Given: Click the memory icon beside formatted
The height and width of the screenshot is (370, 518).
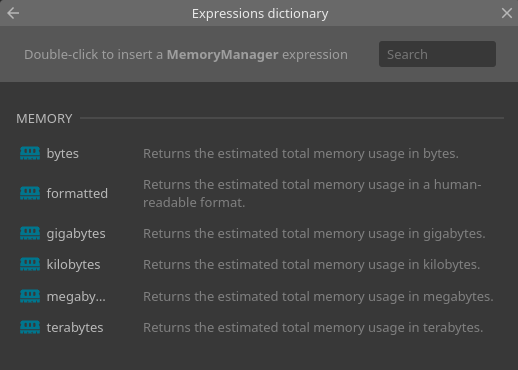Looking at the screenshot, I should click(x=30, y=193).
